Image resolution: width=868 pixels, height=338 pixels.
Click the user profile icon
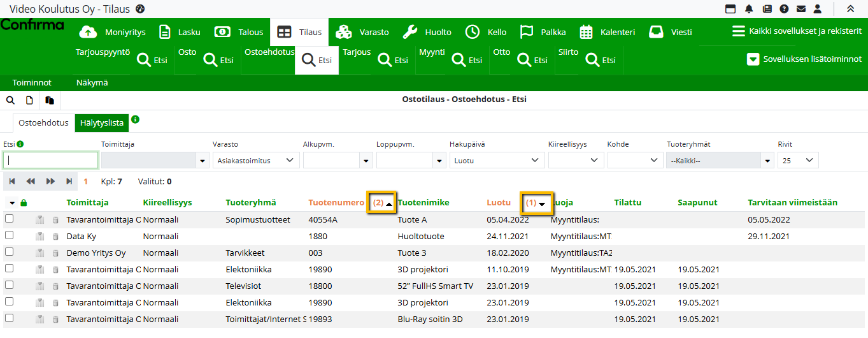(x=818, y=9)
